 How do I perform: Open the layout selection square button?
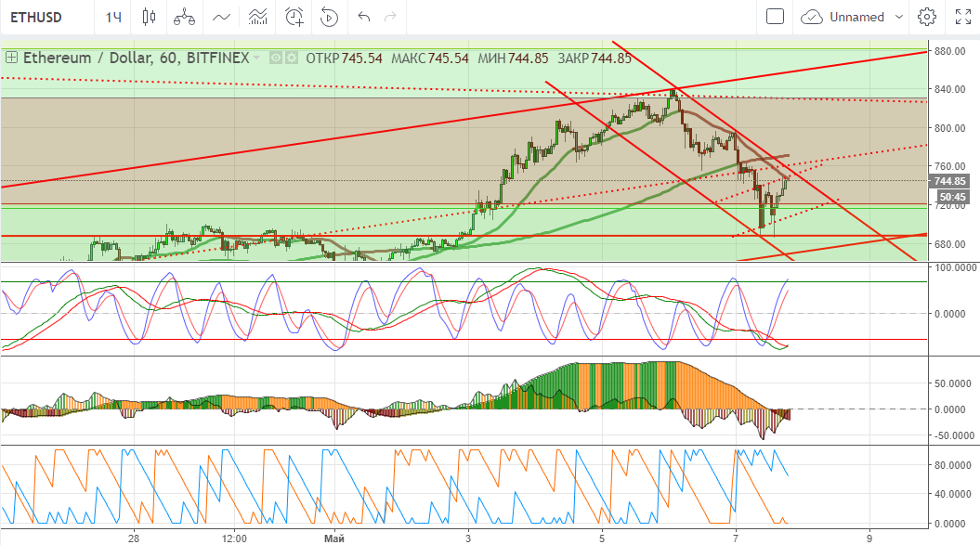[775, 17]
